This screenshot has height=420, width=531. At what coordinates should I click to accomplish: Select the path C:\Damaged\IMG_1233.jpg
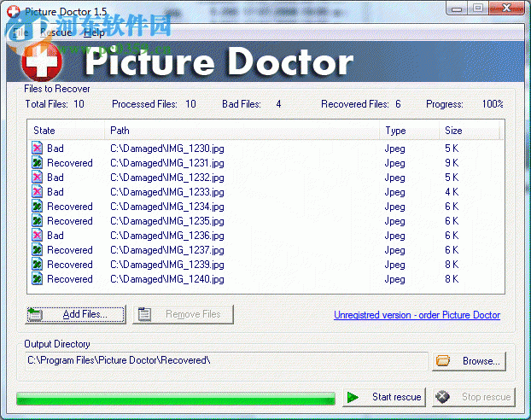pyautogui.click(x=167, y=192)
